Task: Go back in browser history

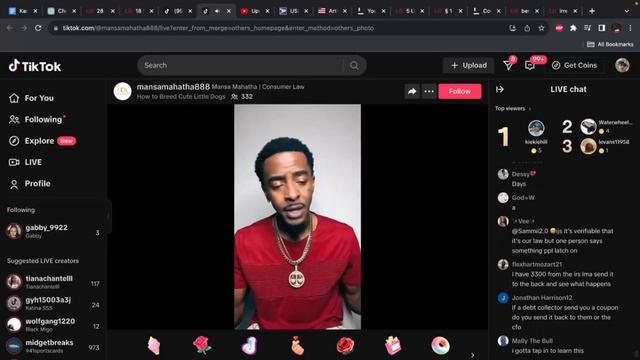Action: coord(10,28)
